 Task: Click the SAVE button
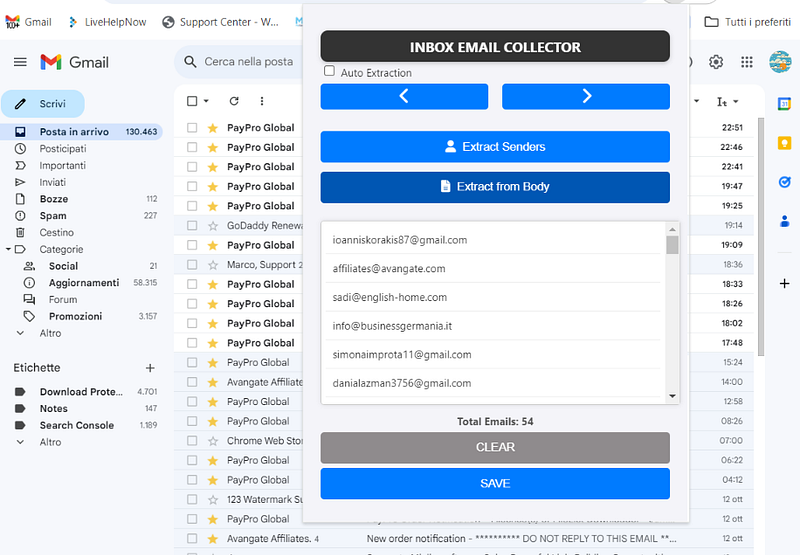coord(495,484)
